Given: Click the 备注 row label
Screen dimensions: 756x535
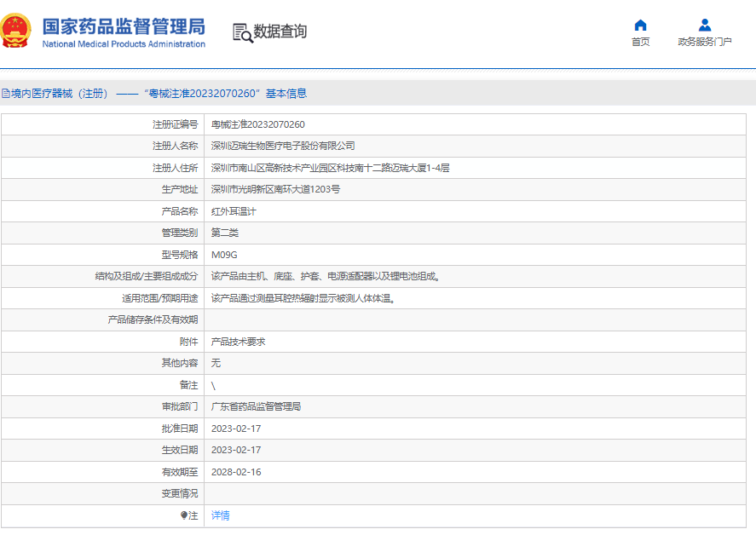Looking at the screenshot, I should 188,385.
